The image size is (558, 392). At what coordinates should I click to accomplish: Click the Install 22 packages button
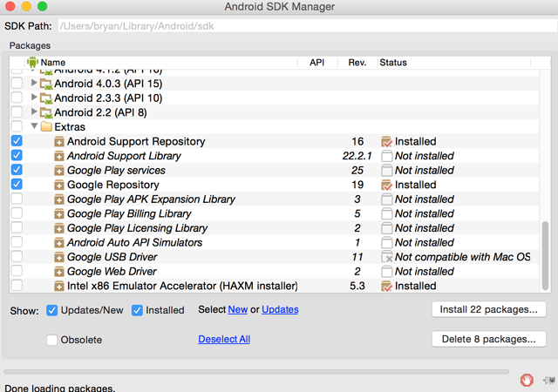point(489,309)
